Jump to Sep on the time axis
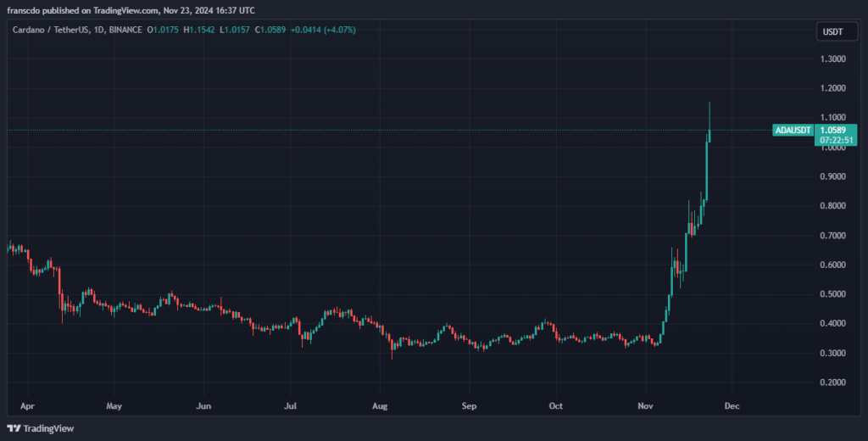 coord(468,406)
